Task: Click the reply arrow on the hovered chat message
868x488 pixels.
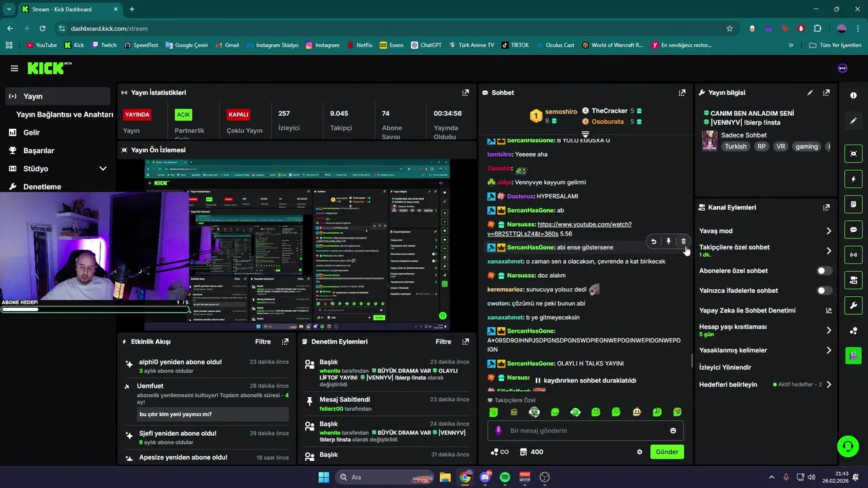Action: 654,241
